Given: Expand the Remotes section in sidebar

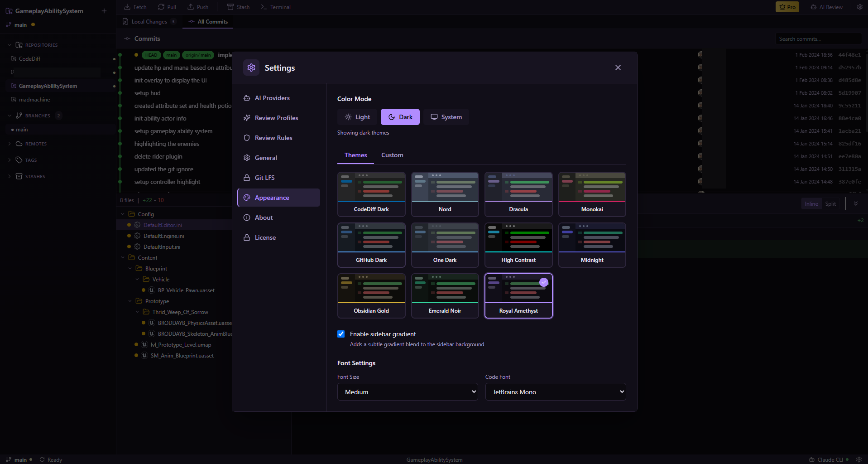Looking at the screenshot, I should (10, 144).
